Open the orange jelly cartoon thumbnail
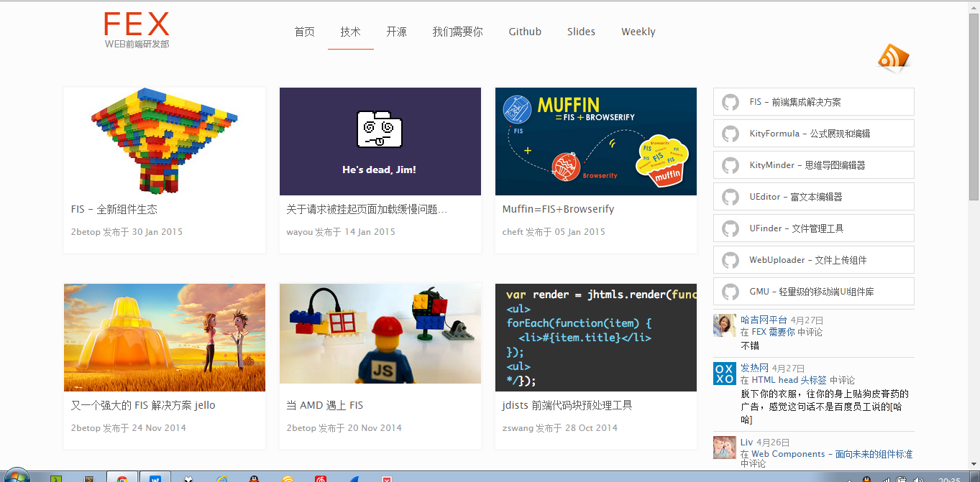 click(165, 338)
